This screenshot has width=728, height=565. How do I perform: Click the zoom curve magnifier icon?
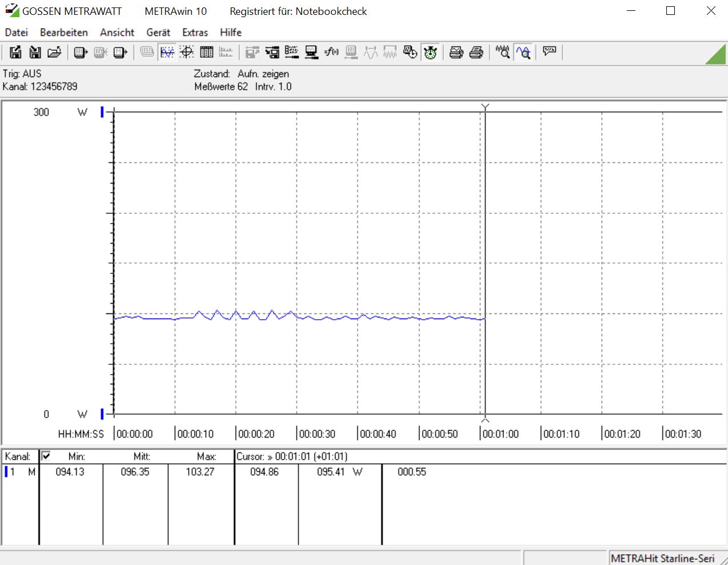pyautogui.click(x=523, y=53)
